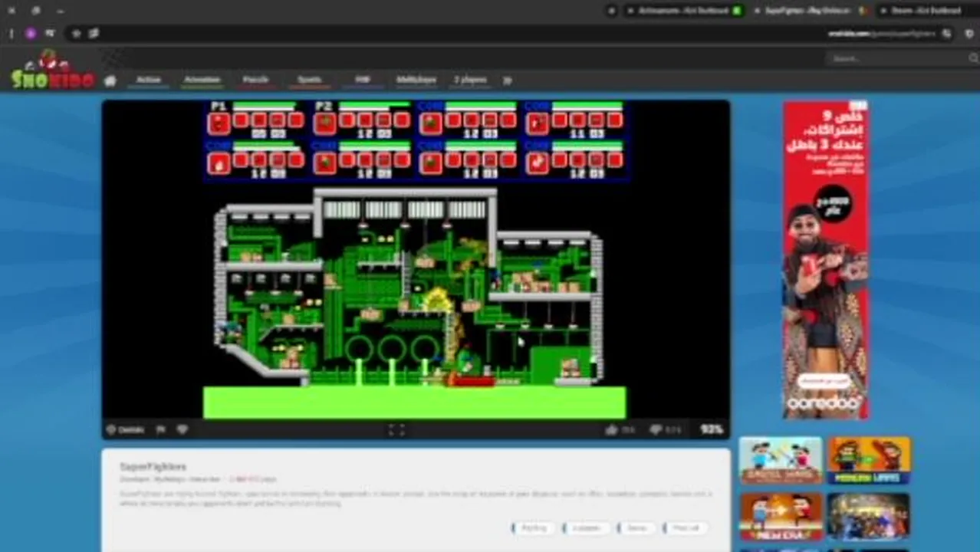Click the bookmark star icon in browser toolbar

pos(76,33)
